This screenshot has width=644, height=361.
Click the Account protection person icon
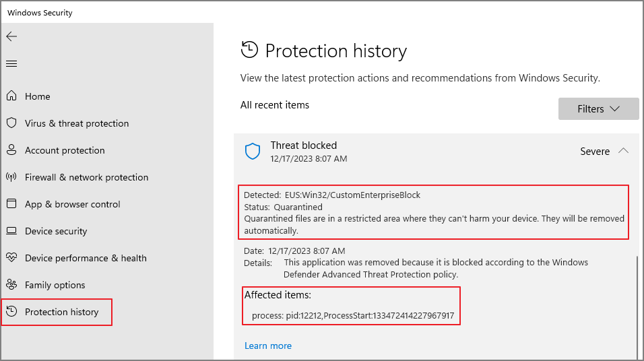[11, 150]
